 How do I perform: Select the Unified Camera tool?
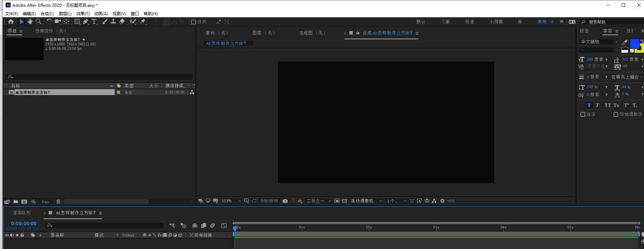click(58, 22)
